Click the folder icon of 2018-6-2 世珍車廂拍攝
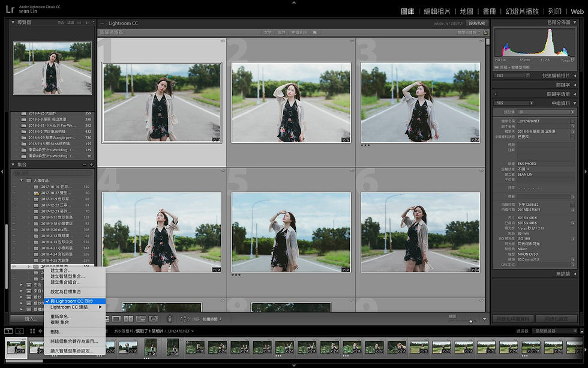588x368 pixels. click(x=23, y=131)
